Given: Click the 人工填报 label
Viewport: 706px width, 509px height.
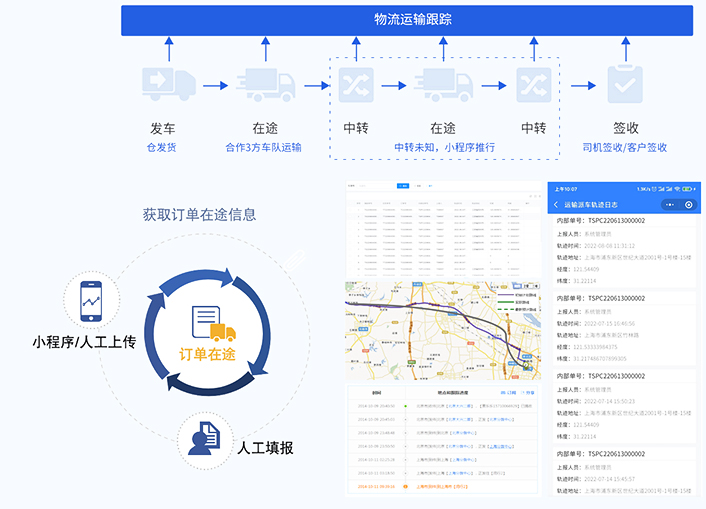Looking at the screenshot, I should coord(266,448).
